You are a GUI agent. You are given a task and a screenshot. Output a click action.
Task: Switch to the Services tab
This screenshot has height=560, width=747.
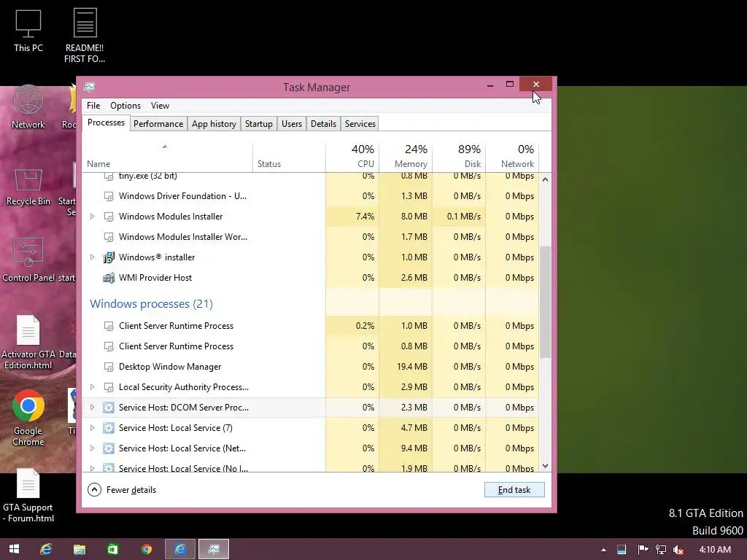click(360, 124)
